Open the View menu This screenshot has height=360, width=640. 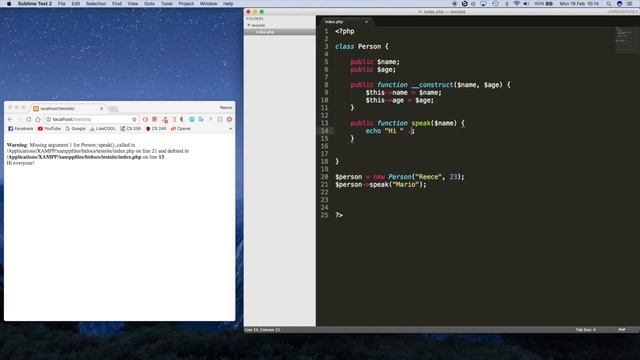pyautogui.click(x=133, y=4)
